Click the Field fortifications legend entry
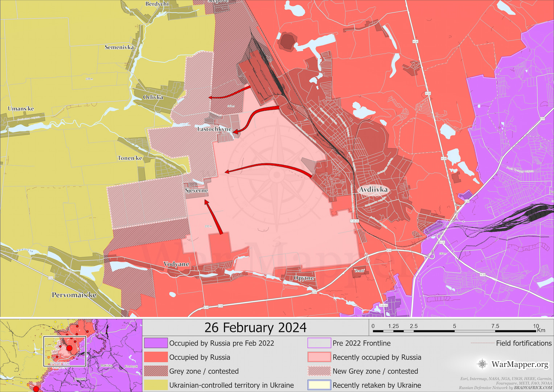The width and height of the screenshot is (554, 392). pyautogui.click(x=524, y=343)
